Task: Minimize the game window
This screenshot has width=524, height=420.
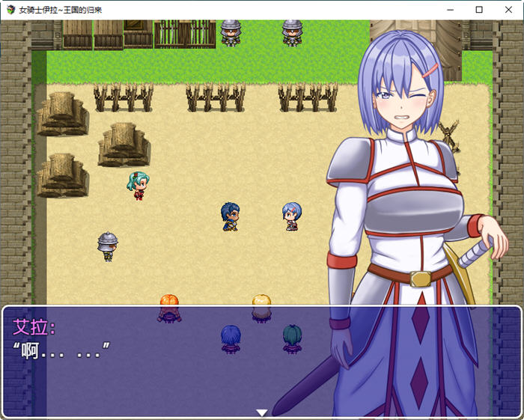Action: (450, 10)
